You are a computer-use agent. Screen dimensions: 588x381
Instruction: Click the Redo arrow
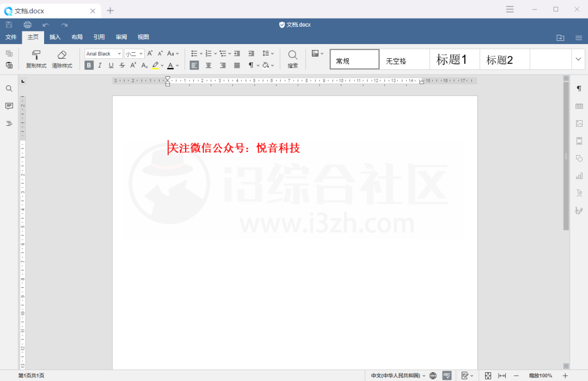point(64,24)
